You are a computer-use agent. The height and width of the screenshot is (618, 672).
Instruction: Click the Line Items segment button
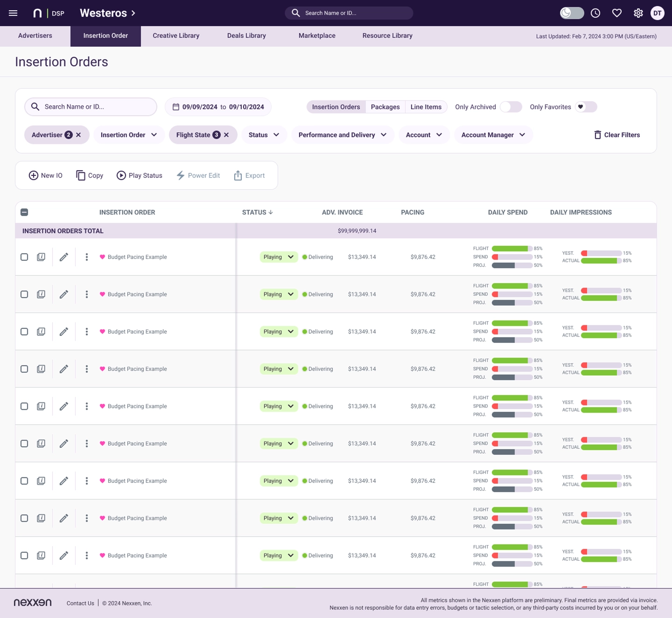pos(426,107)
